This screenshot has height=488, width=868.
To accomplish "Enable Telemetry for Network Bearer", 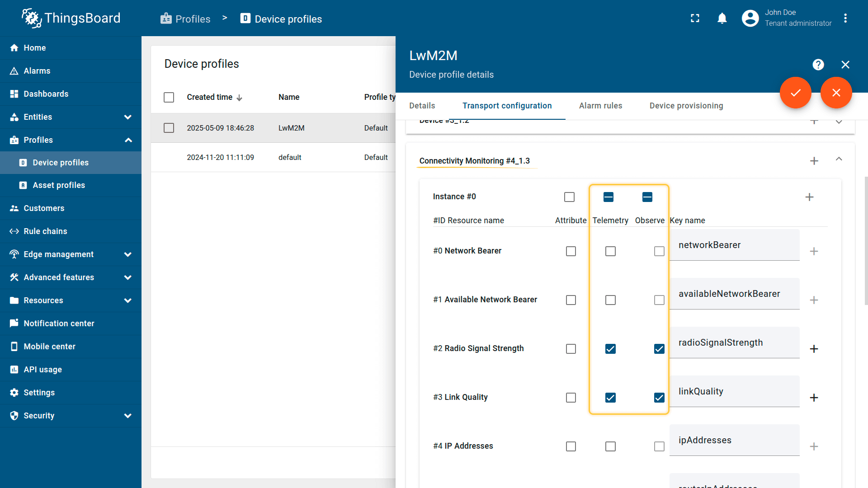I will (x=610, y=251).
